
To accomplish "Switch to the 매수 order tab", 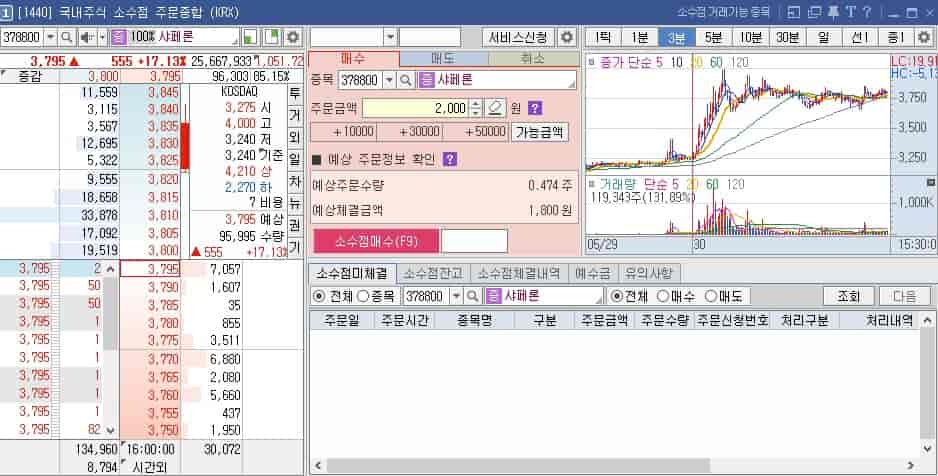I will 354,59.
